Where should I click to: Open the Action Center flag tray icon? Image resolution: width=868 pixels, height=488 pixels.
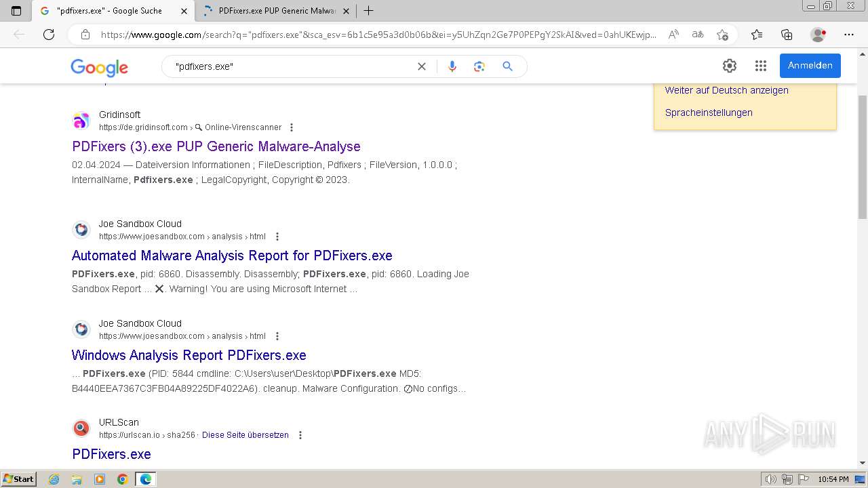click(804, 479)
